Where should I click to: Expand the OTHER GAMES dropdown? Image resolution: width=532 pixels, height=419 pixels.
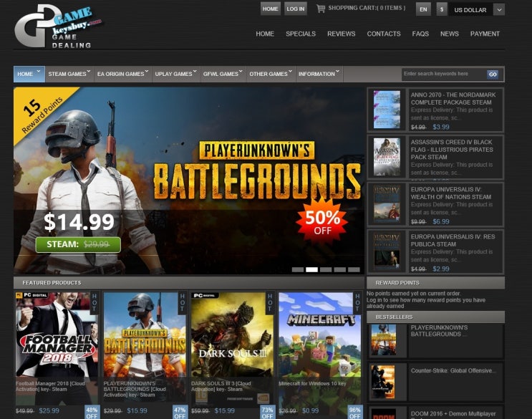point(271,74)
